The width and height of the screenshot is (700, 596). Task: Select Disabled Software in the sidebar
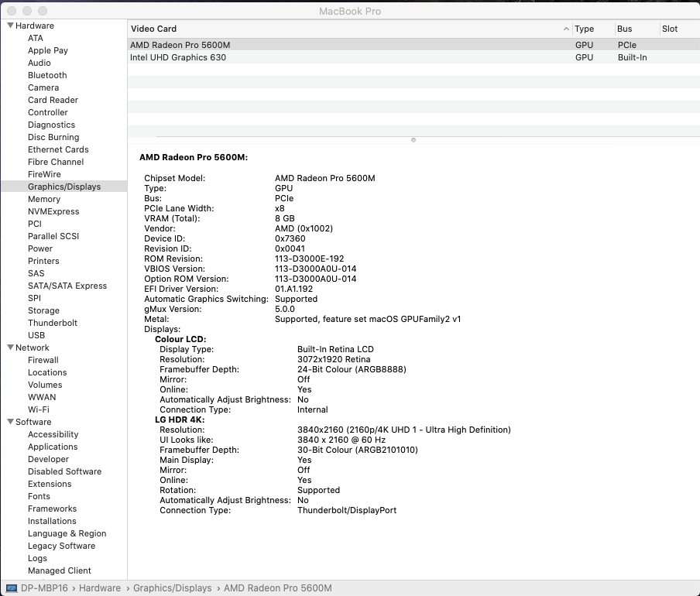(x=65, y=471)
